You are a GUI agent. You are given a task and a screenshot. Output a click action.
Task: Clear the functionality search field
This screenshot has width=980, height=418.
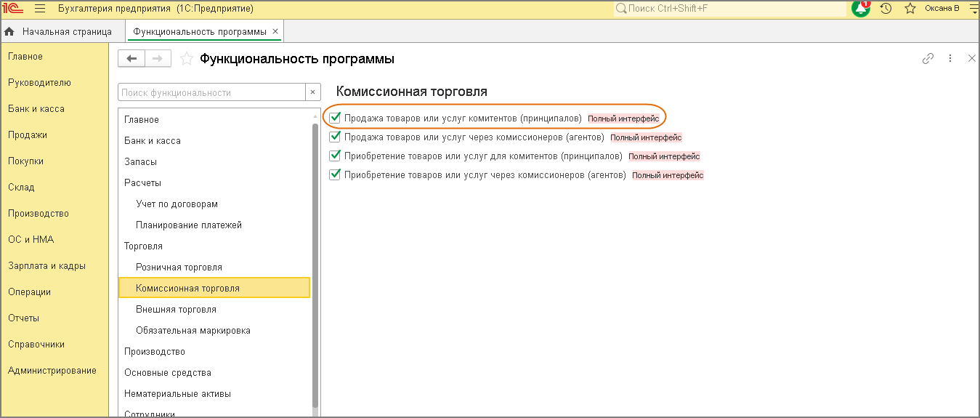(x=313, y=92)
